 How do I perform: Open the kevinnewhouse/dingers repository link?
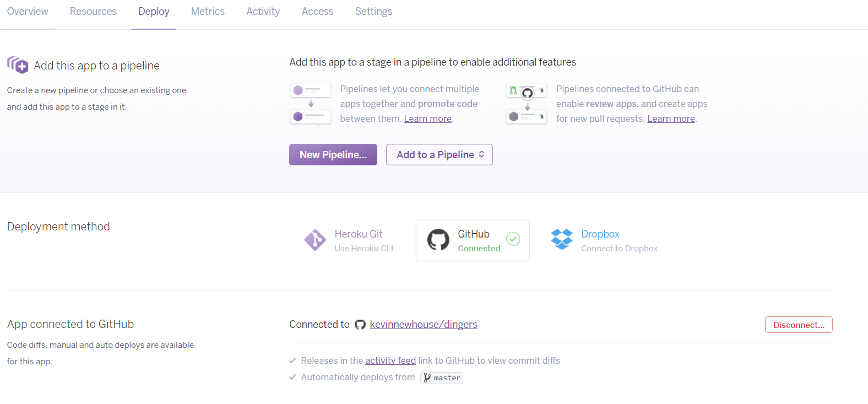click(423, 325)
